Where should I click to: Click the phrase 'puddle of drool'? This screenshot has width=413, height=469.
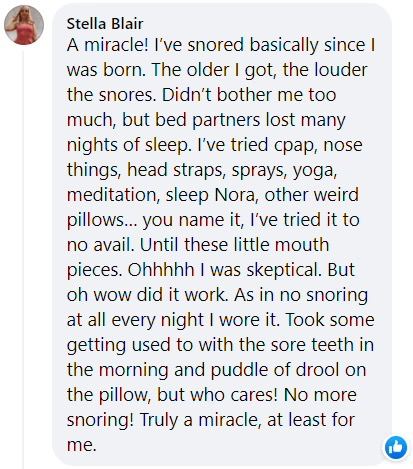click(275, 370)
